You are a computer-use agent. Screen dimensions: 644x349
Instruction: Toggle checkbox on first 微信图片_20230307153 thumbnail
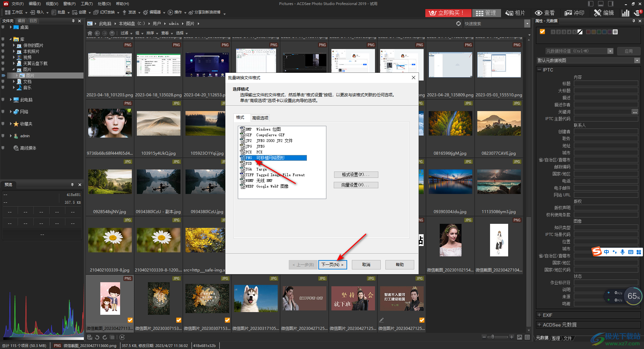point(179,320)
